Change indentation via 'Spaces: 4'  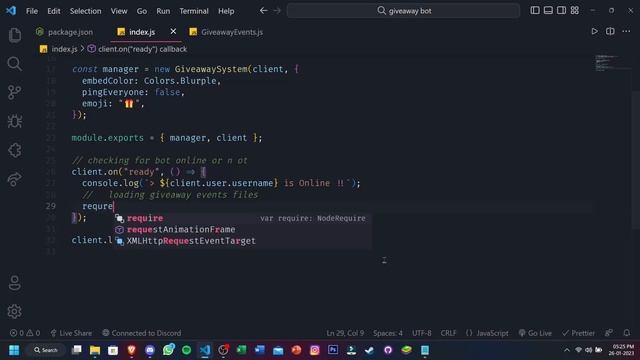pyautogui.click(x=387, y=333)
